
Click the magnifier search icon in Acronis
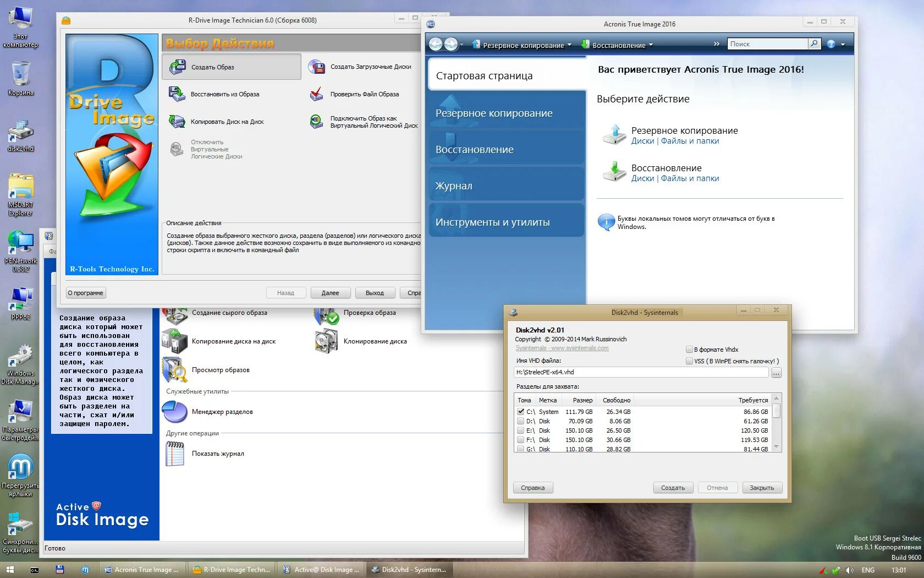pos(814,44)
